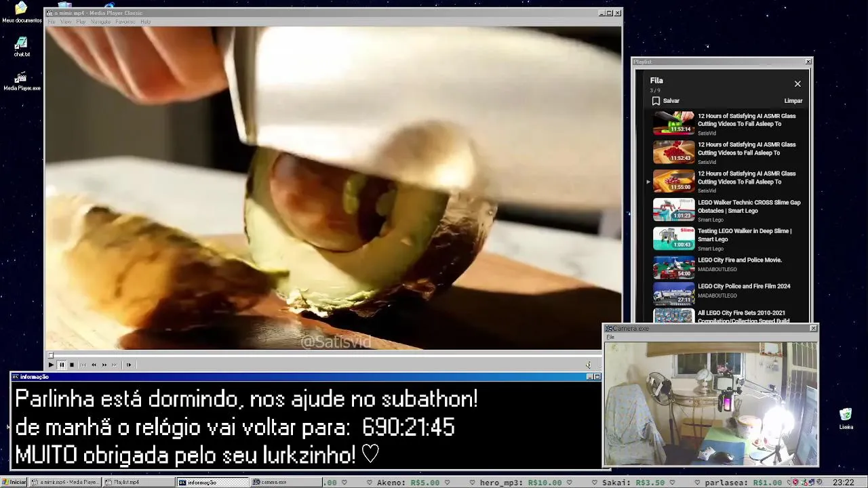
Task: Click the Fila heading in playlist panel
Action: coord(656,81)
